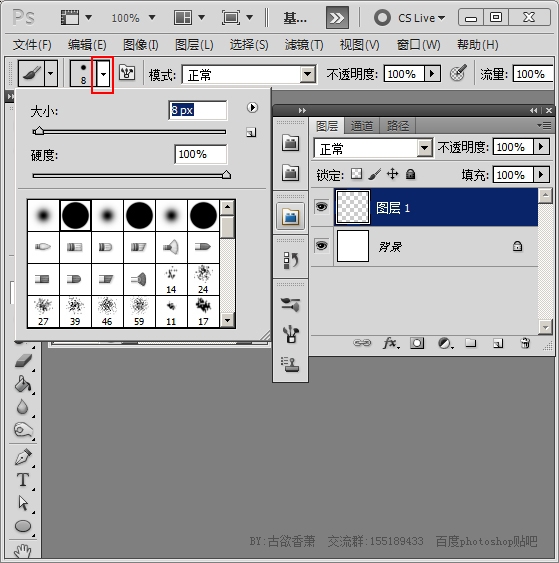Select the selected hard round brush preset

tap(75, 215)
